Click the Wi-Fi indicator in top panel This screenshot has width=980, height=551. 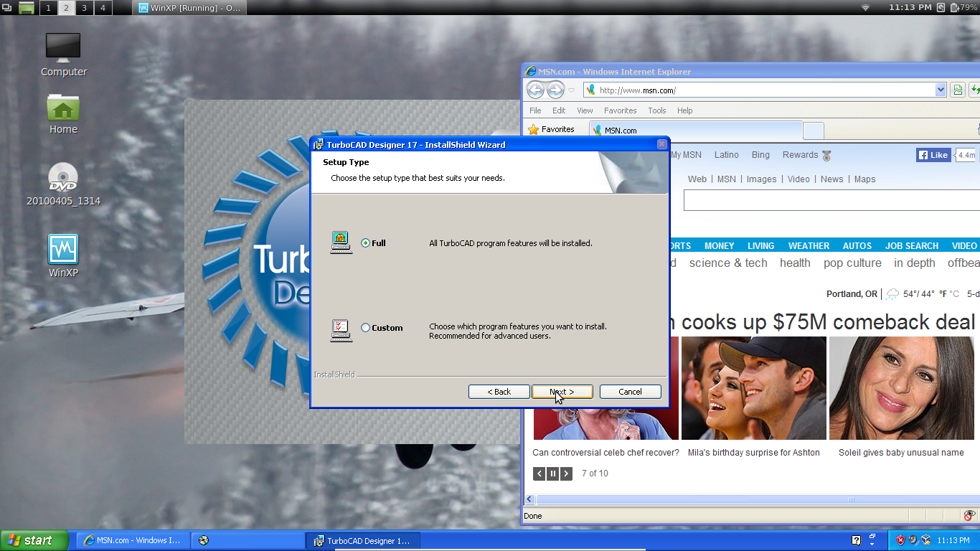tap(865, 8)
